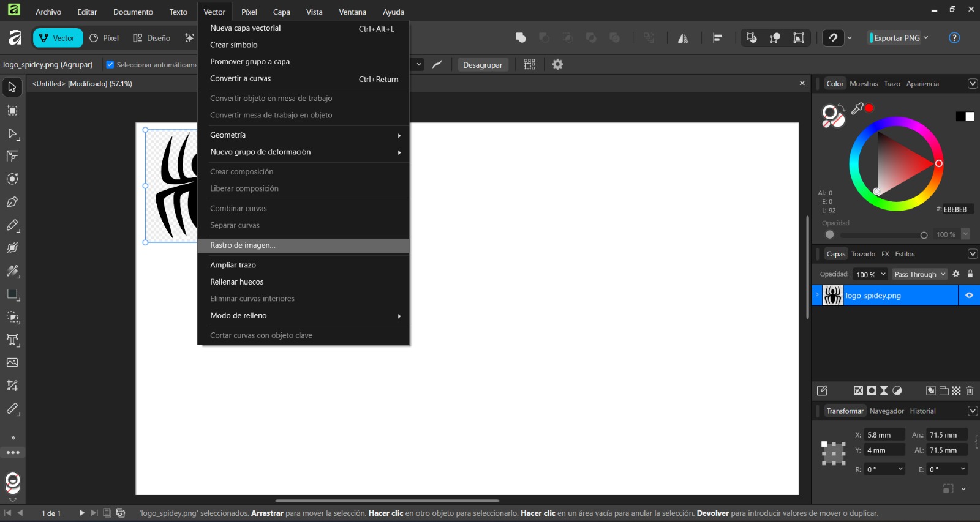Add a new group folder in Capas

(944, 390)
